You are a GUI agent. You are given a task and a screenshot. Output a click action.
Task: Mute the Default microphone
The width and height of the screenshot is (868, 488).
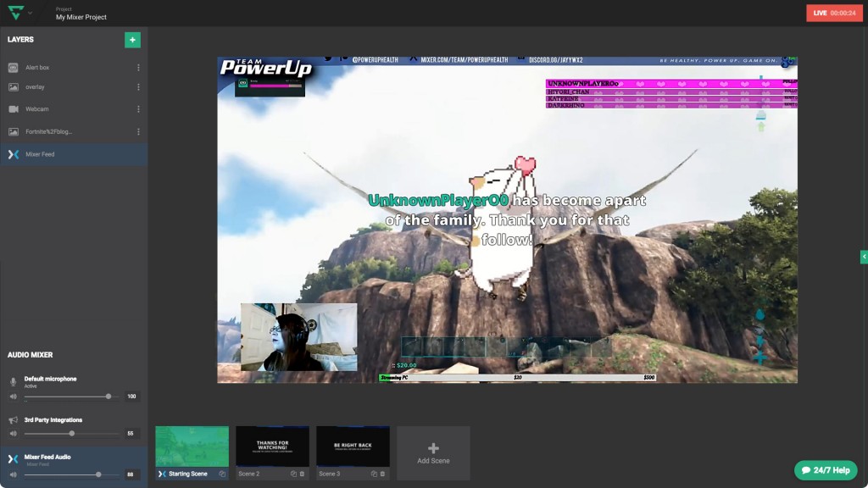click(13, 396)
